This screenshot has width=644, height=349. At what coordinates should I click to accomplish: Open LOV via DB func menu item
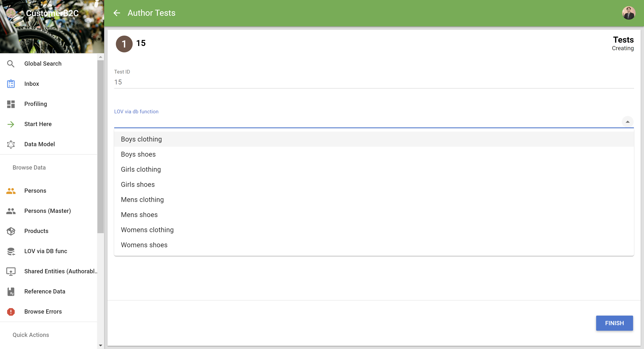(46, 251)
